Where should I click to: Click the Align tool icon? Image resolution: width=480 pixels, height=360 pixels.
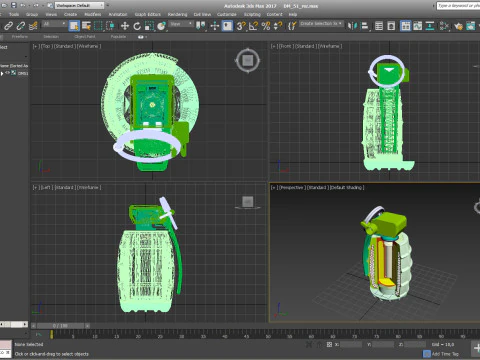point(365,26)
